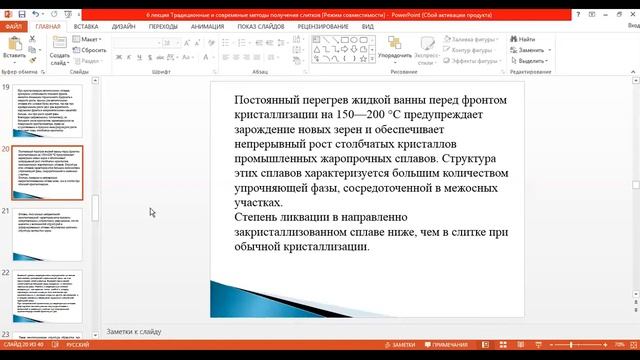Toggle left text alignment
This screenshot has height=360, width=640.
coord(226,58)
